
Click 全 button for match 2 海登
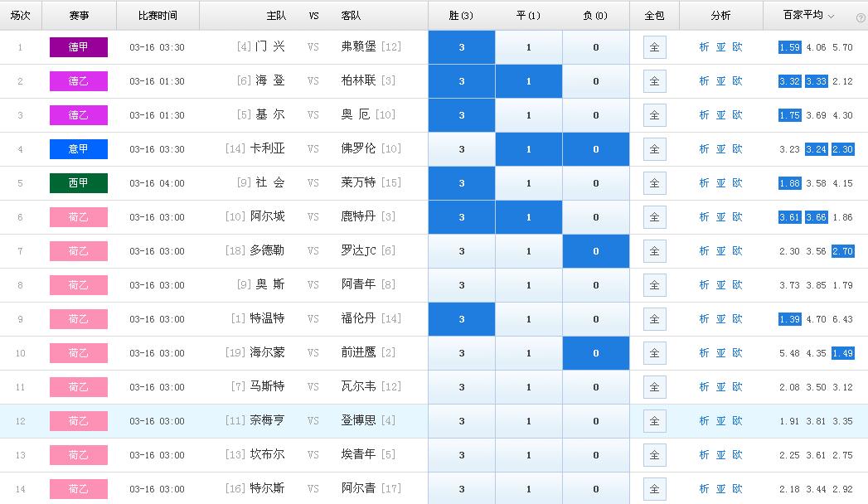(x=654, y=81)
